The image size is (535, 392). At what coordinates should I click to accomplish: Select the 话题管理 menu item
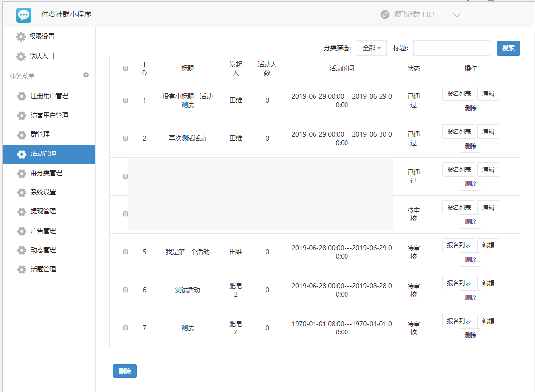click(x=42, y=269)
